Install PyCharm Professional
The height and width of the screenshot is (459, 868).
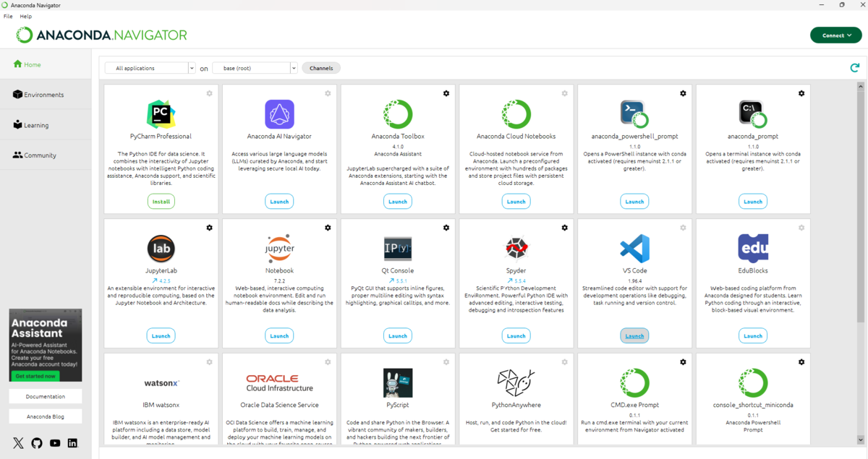[161, 202]
